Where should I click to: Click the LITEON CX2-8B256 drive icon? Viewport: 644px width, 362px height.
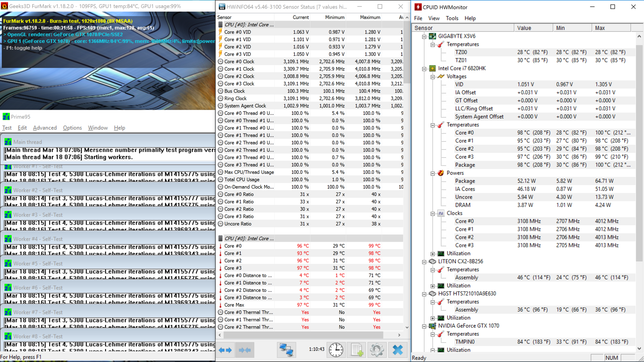(432, 261)
